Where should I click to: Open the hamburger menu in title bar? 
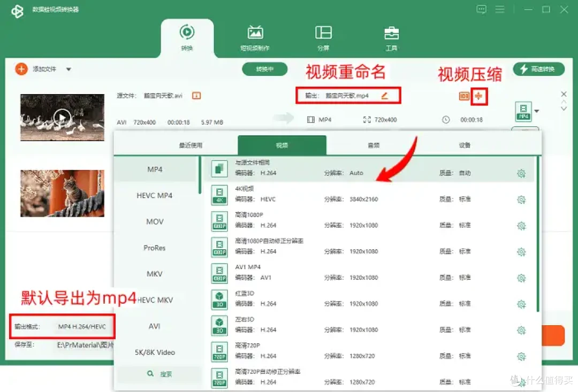(x=500, y=9)
